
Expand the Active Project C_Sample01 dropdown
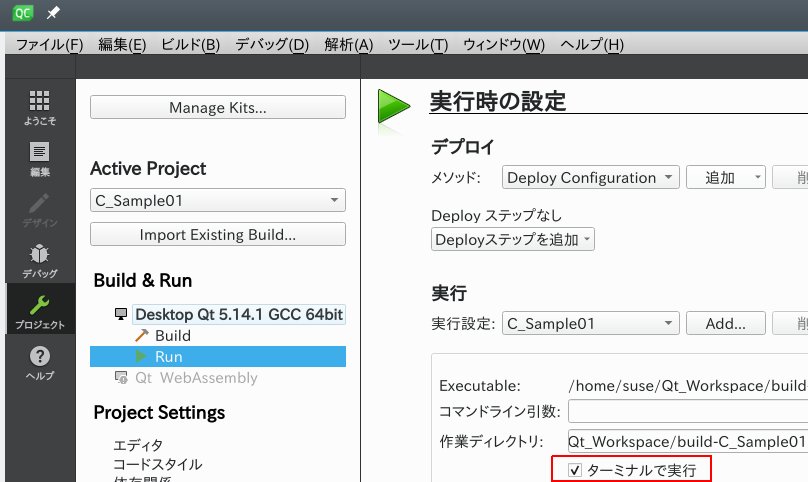point(217,200)
